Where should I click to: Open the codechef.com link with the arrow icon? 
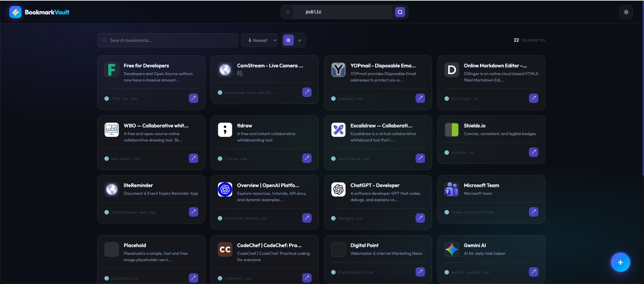pyautogui.click(x=307, y=278)
